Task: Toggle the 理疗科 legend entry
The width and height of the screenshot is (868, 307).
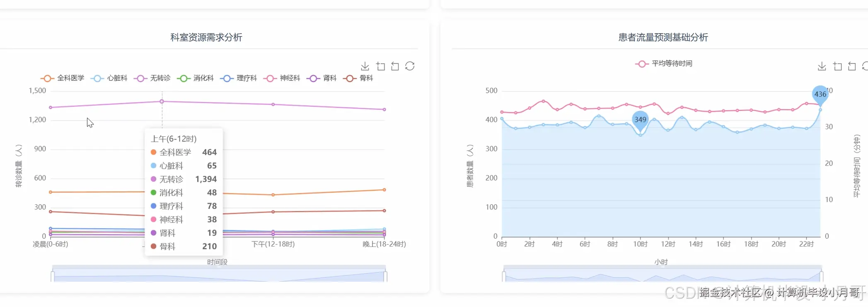Action: [x=239, y=78]
